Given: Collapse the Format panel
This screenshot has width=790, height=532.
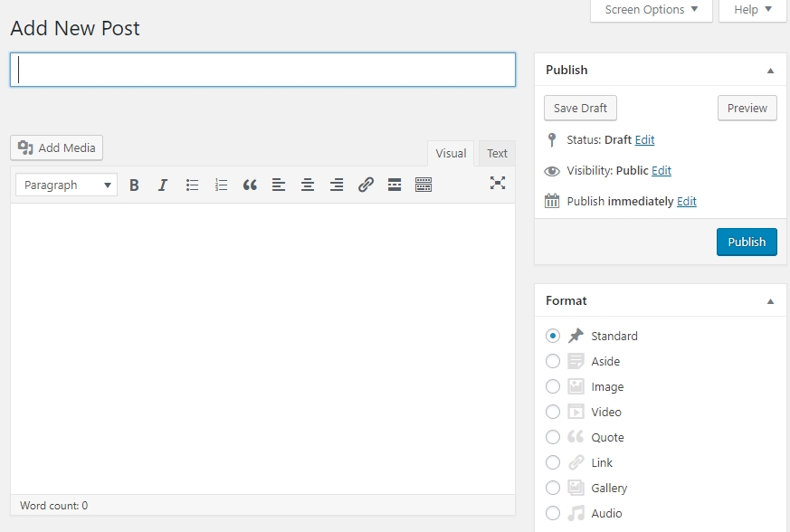Looking at the screenshot, I should (771, 300).
